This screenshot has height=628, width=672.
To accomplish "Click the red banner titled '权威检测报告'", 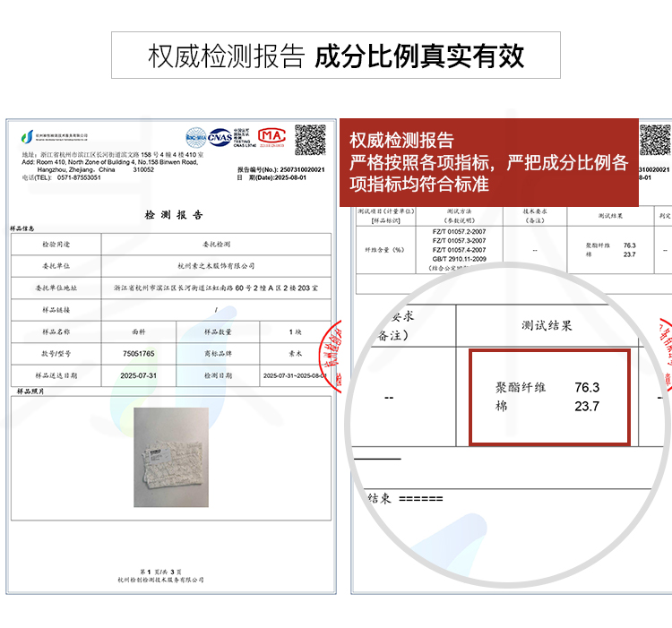I will pyautogui.click(x=489, y=162).
